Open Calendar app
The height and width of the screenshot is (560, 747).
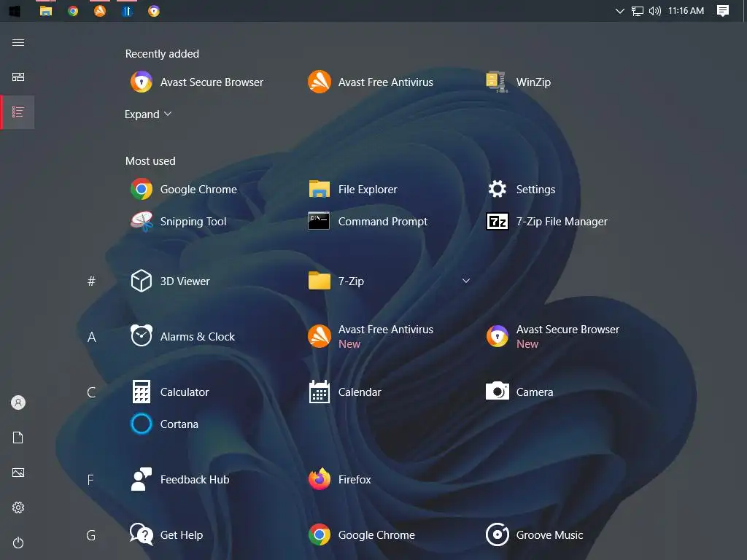344,392
